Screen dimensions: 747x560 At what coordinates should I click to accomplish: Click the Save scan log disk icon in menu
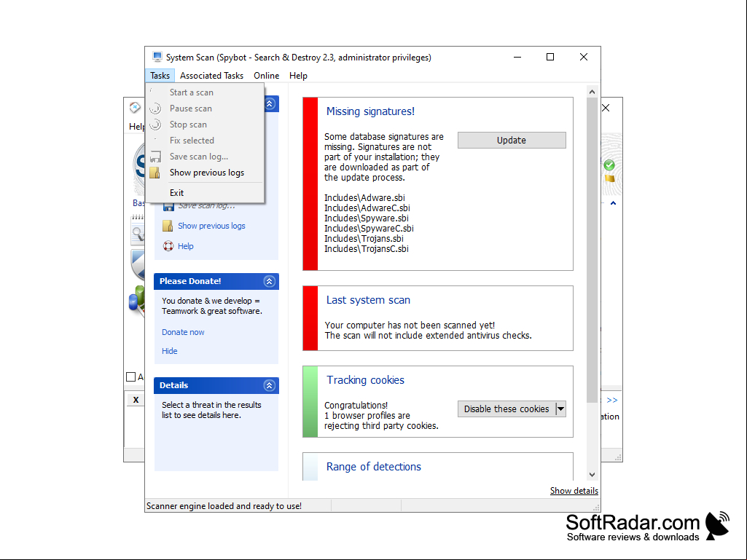tap(155, 157)
